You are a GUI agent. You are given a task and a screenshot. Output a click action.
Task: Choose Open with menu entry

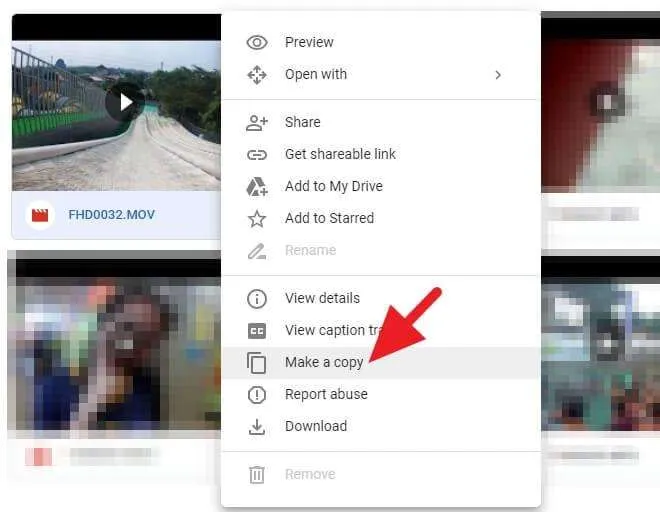point(381,75)
